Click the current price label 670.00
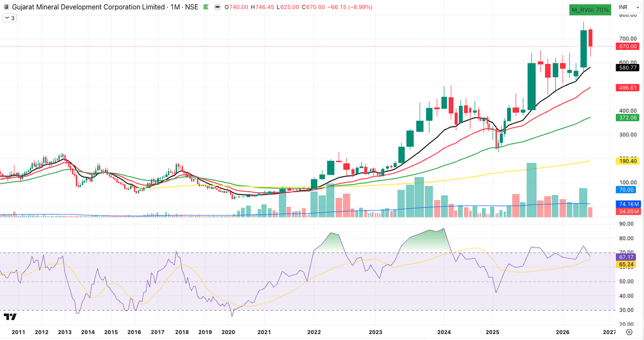 point(628,47)
